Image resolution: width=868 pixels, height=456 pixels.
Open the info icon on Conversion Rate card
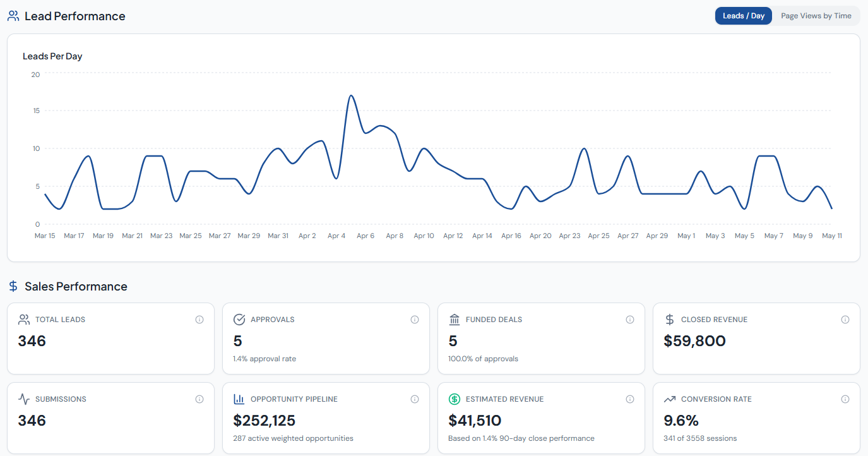[x=845, y=399]
